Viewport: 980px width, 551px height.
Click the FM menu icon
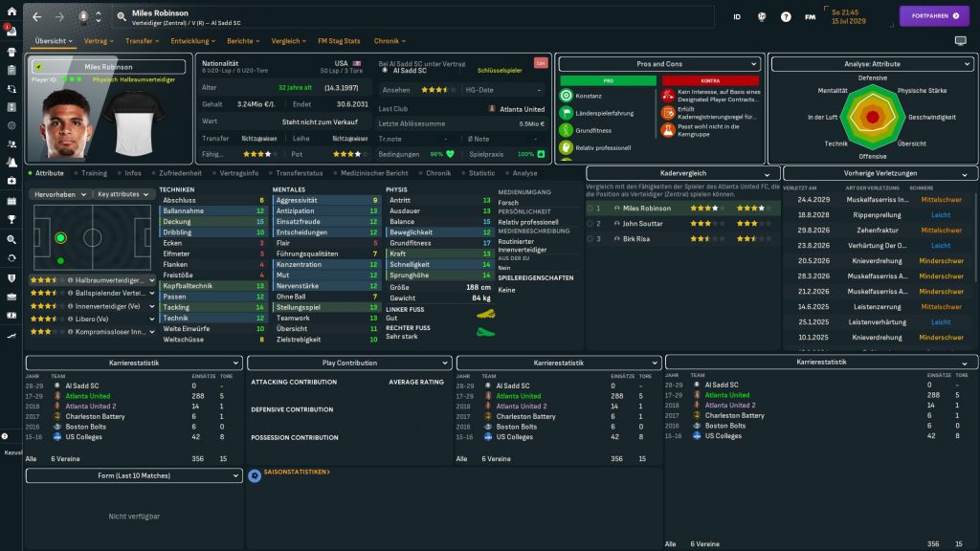(x=811, y=16)
